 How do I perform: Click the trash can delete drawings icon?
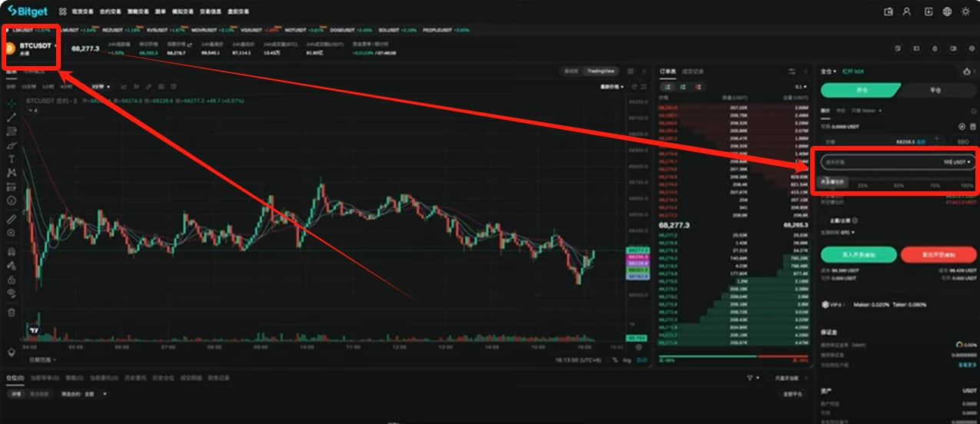[12, 313]
